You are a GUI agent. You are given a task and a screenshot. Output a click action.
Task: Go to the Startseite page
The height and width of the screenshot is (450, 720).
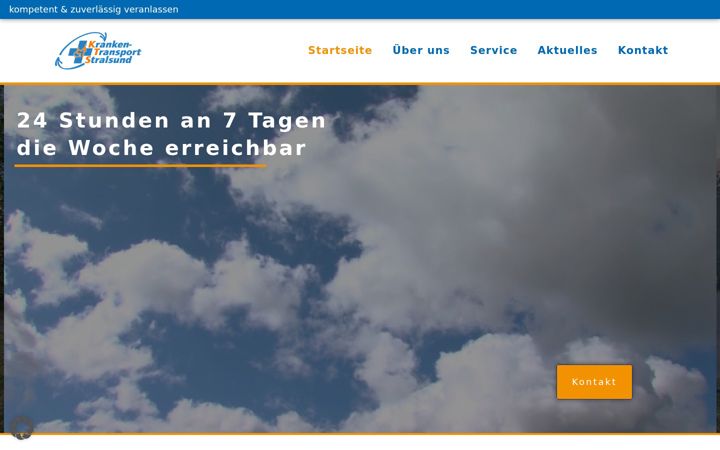pyautogui.click(x=340, y=51)
